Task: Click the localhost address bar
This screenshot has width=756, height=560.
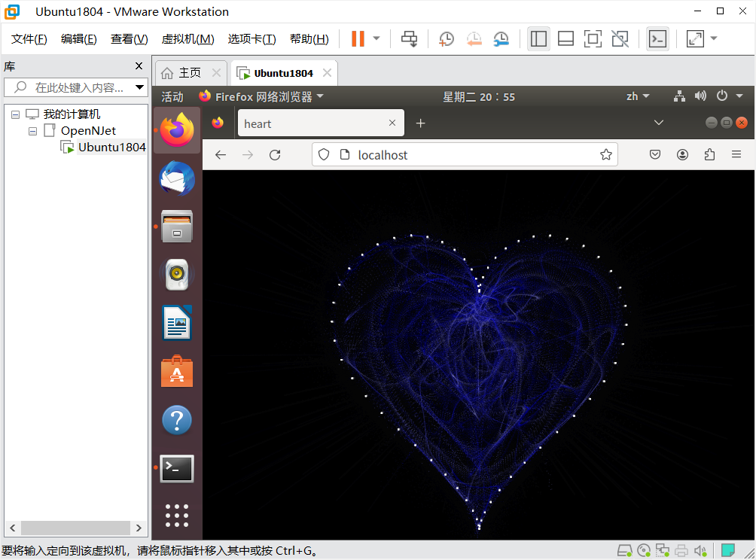Action: 465,155
